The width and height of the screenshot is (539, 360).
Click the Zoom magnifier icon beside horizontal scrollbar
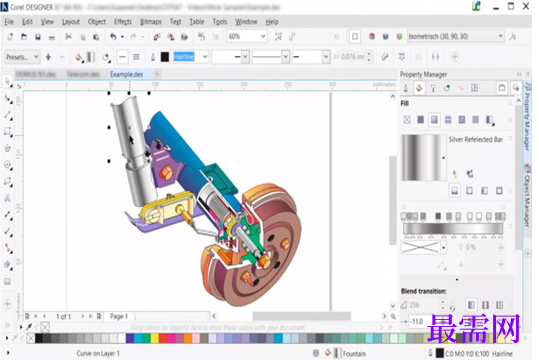point(393,316)
